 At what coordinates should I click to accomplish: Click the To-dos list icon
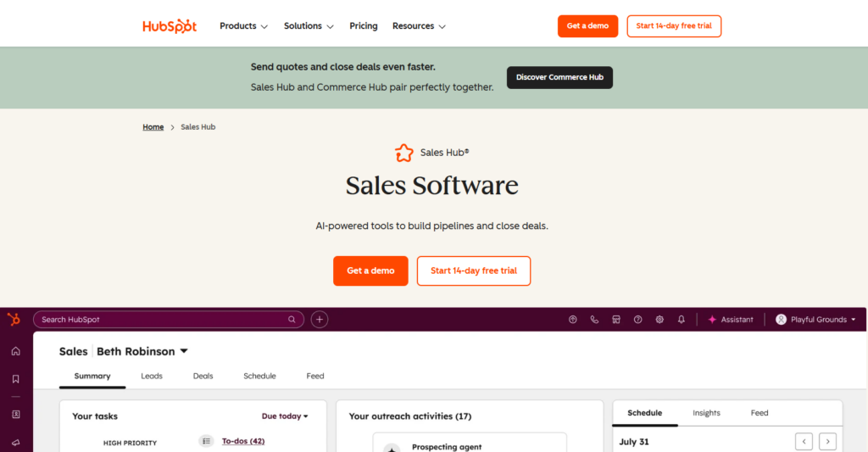coord(206,441)
